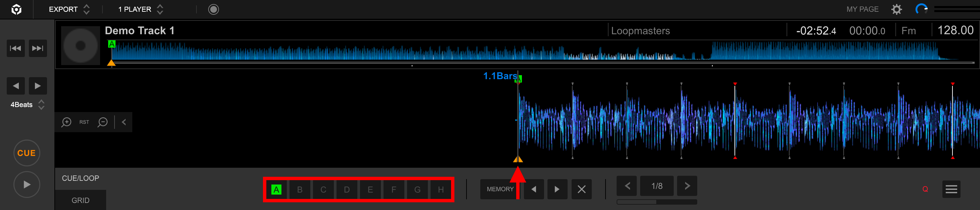Click the rekordbox logo icon
The width and height of the screenshot is (980, 210).
(16, 9)
